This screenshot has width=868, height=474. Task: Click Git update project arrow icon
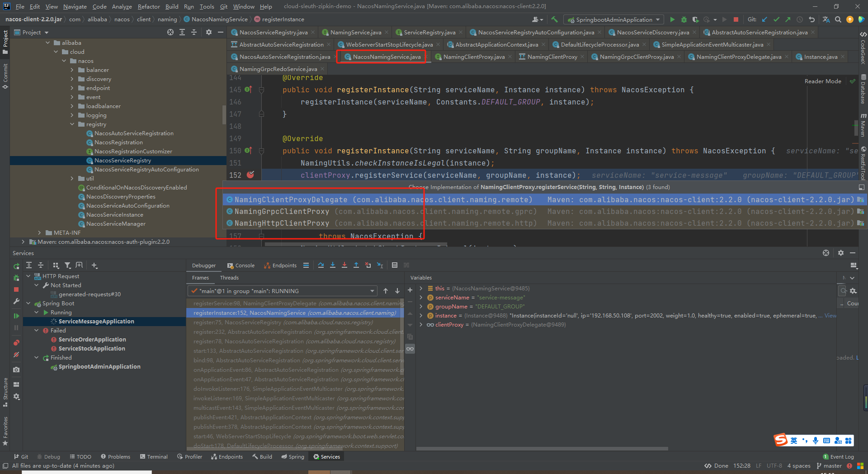764,19
